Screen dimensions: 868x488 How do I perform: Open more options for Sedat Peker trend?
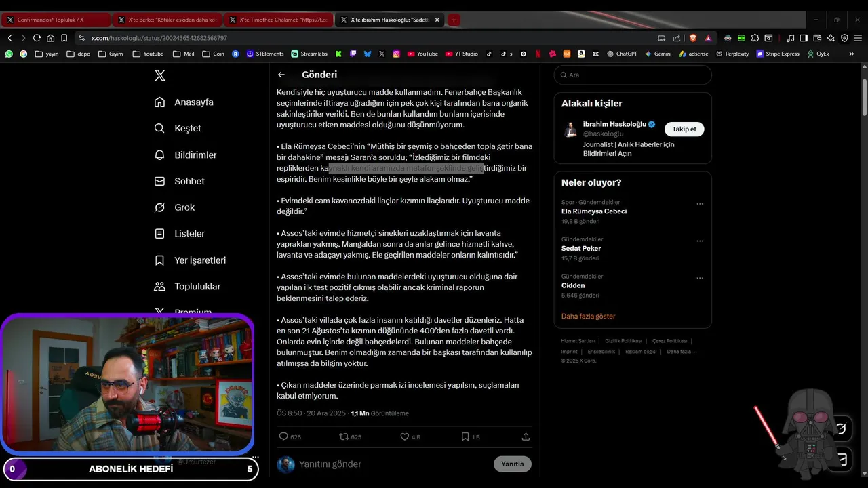(x=700, y=241)
